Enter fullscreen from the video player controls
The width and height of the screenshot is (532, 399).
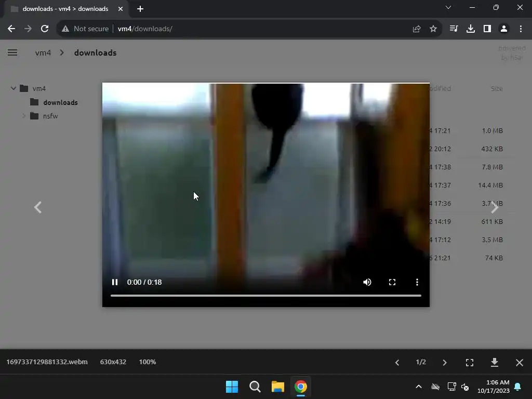click(392, 282)
